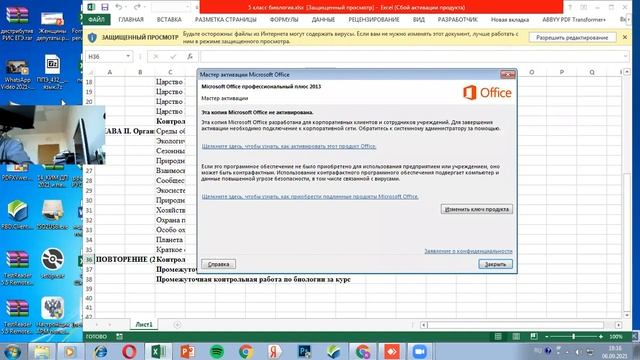Select the Лист1 sheet tab

(144, 324)
